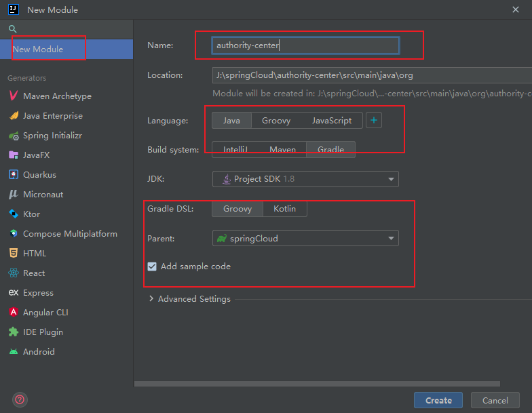Select Groovy as the language
Viewport: 532px width, 413px height.
pyautogui.click(x=276, y=121)
